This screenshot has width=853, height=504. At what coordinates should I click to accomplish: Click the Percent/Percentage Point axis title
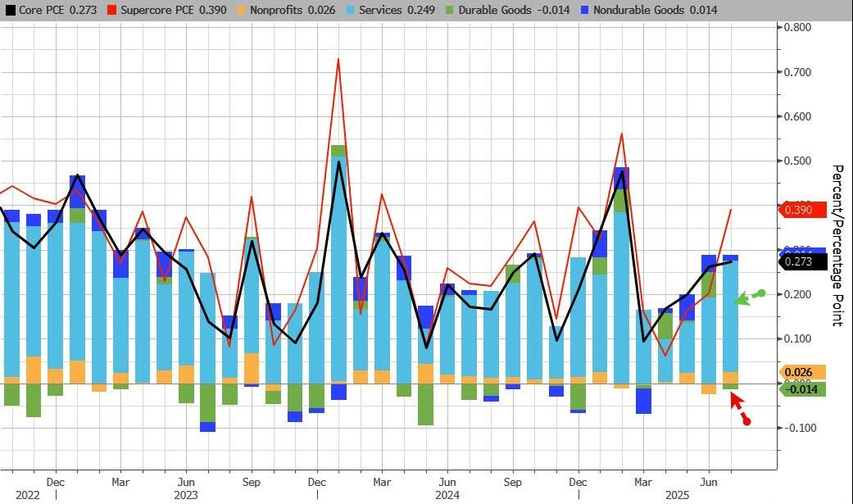pyautogui.click(x=837, y=245)
